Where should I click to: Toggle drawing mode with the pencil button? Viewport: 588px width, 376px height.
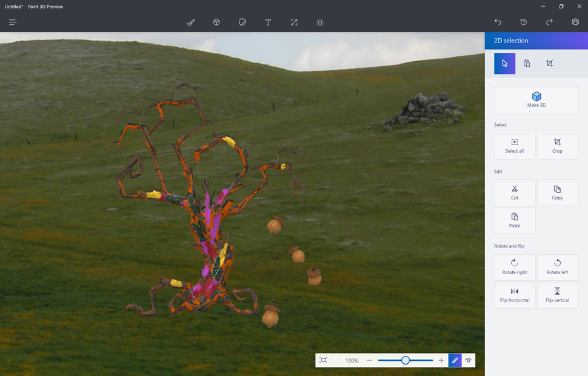(x=455, y=360)
